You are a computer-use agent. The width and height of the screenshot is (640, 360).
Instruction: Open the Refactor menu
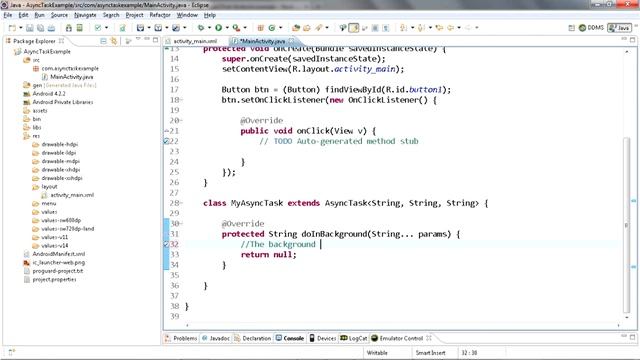(160, 15)
